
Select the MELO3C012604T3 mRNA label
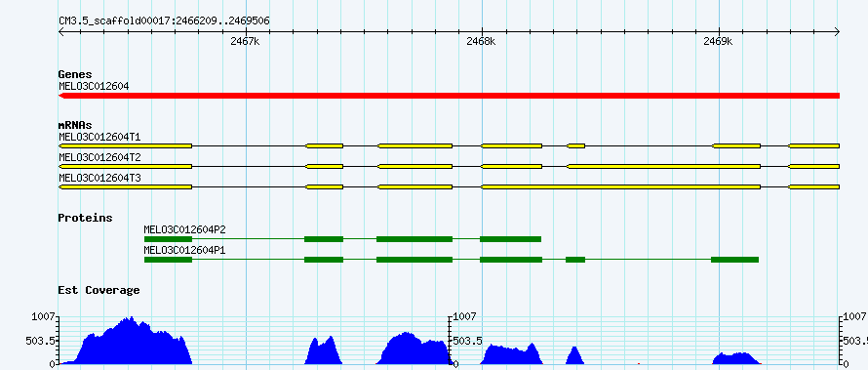click(x=99, y=178)
